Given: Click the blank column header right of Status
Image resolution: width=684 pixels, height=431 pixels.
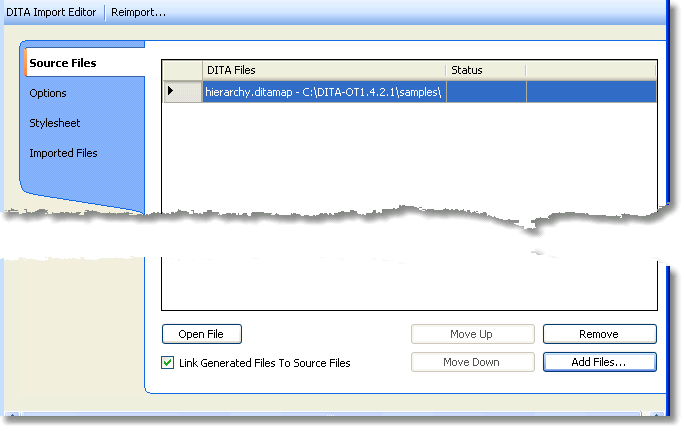Looking at the screenshot, I should coord(590,70).
